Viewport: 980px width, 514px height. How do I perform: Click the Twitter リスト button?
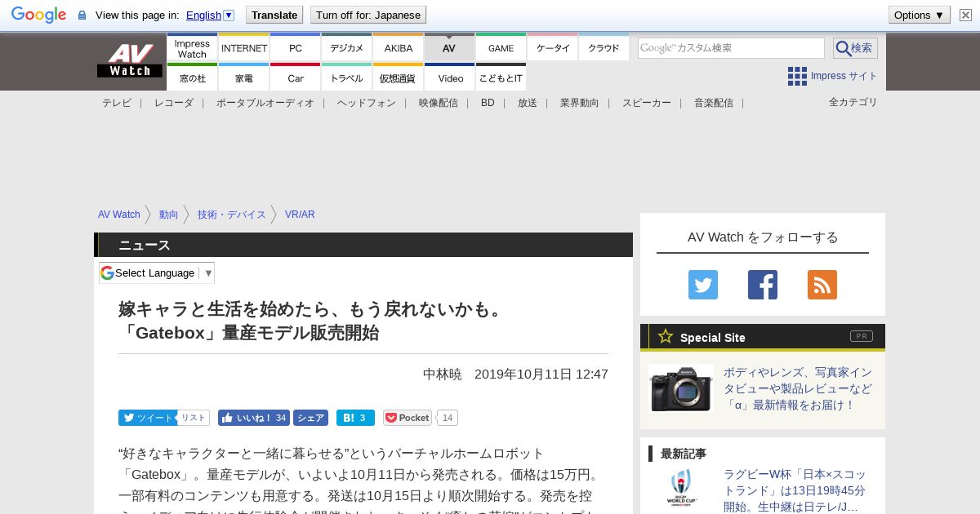[x=194, y=418]
